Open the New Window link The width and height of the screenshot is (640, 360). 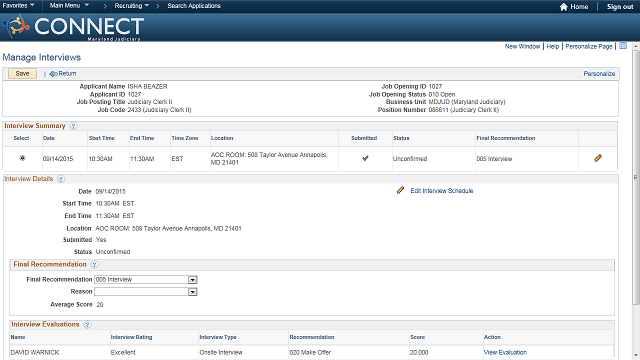coord(522,47)
